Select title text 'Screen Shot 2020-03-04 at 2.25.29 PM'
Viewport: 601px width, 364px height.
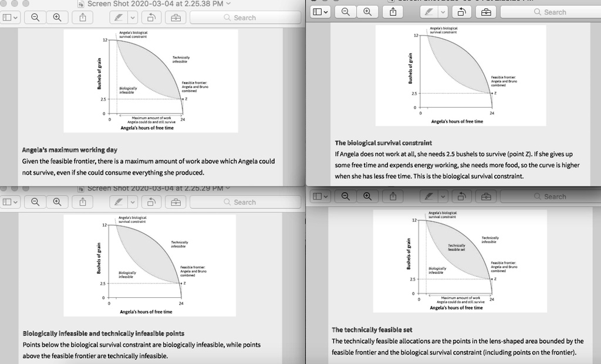coord(155,188)
